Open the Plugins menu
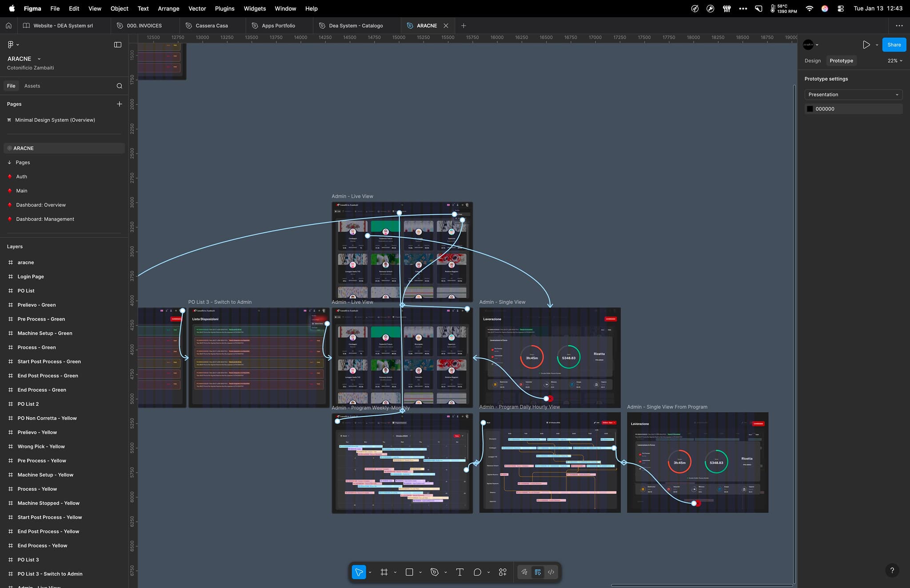This screenshot has width=910, height=588. tap(224, 8)
